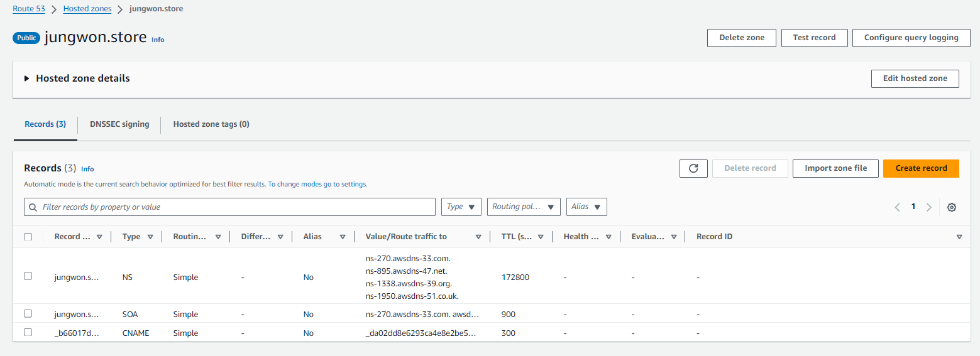The width and height of the screenshot is (980, 356).
Task: Sort by Value/Route traffic to column arrow
Action: point(478,237)
